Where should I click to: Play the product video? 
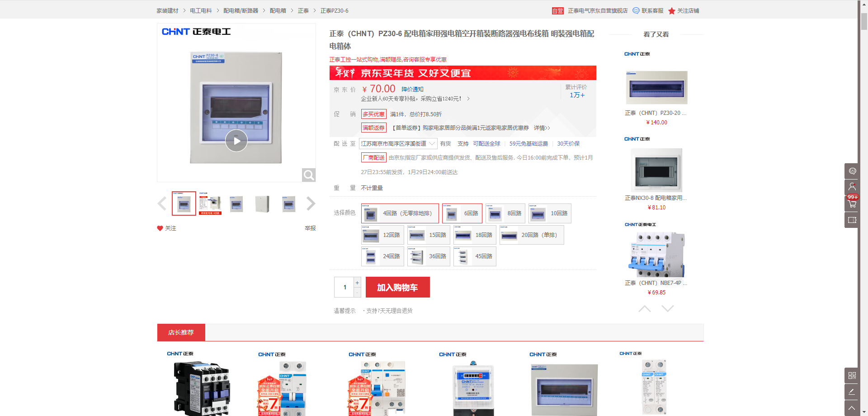pos(236,141)
